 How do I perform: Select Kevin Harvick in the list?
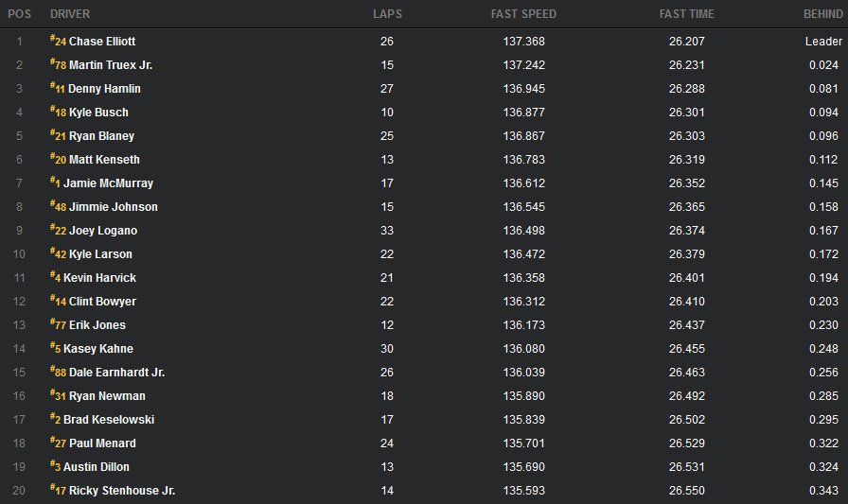coord(99,278)
